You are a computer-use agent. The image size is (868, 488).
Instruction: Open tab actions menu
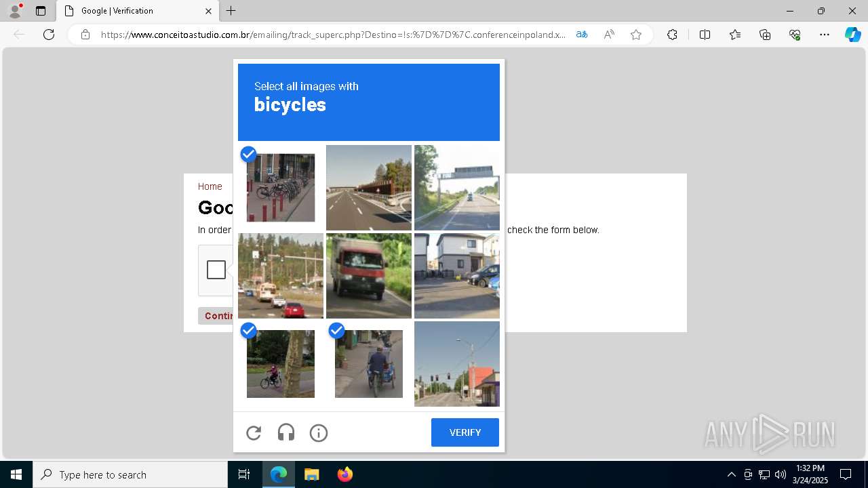point(41,11)
